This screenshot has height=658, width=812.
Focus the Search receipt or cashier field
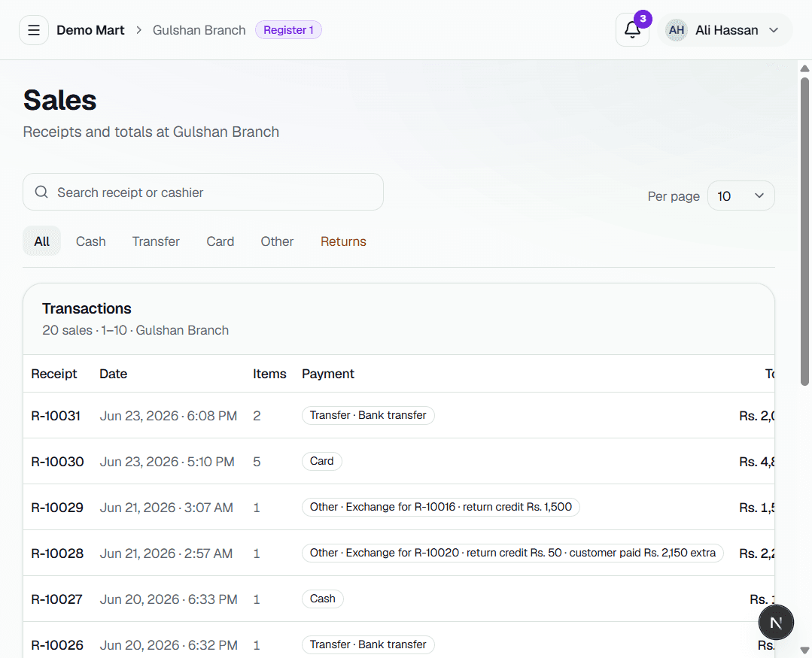click(203, 192)
